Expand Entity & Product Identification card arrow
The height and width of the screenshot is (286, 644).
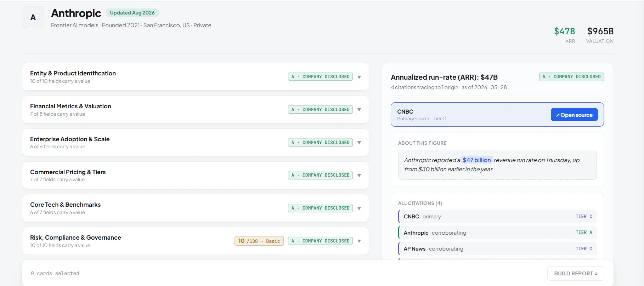pos(359,77)
